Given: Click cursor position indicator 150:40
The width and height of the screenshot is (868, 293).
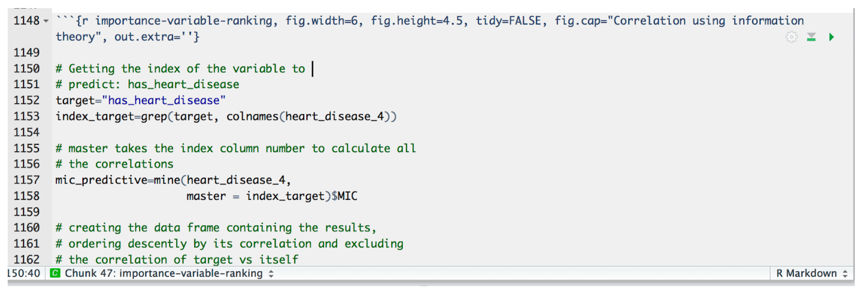Looking at the screenshot, I should 24,273.
